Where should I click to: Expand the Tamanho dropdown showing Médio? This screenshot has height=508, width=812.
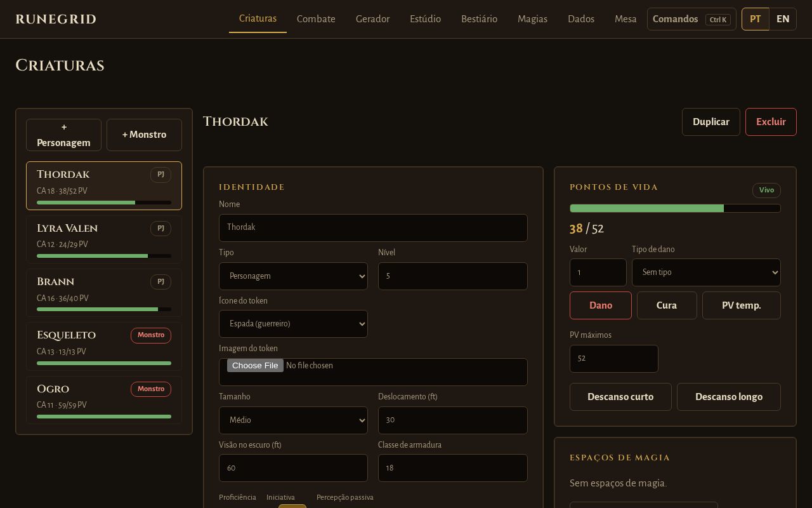coord(293,420)
